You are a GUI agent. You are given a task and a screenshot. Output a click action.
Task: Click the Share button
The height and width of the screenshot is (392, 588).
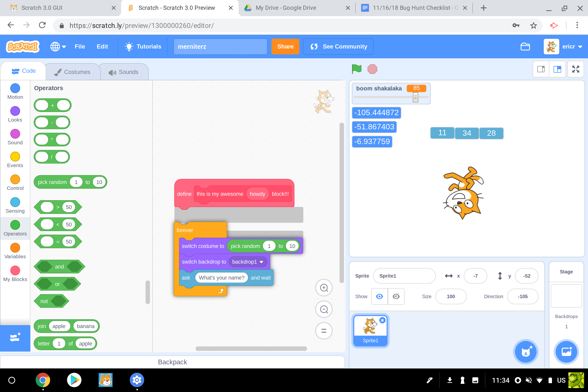(x=285, y=47)
